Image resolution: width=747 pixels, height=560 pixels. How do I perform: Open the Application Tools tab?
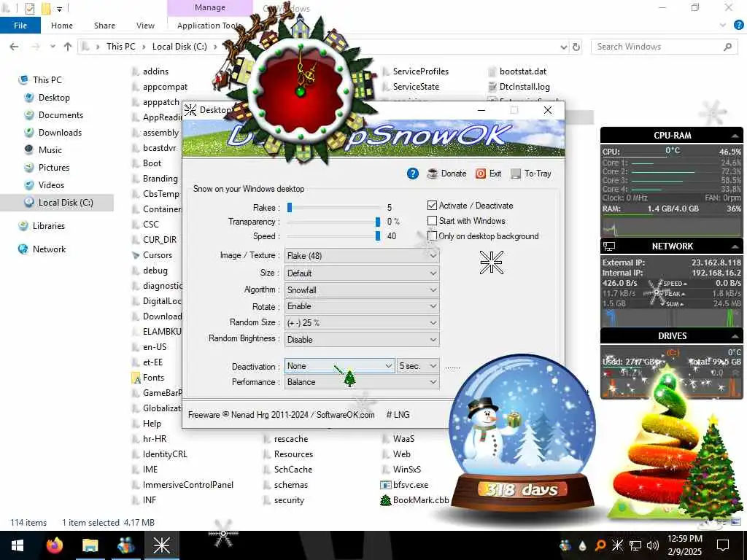click(209, 26)
